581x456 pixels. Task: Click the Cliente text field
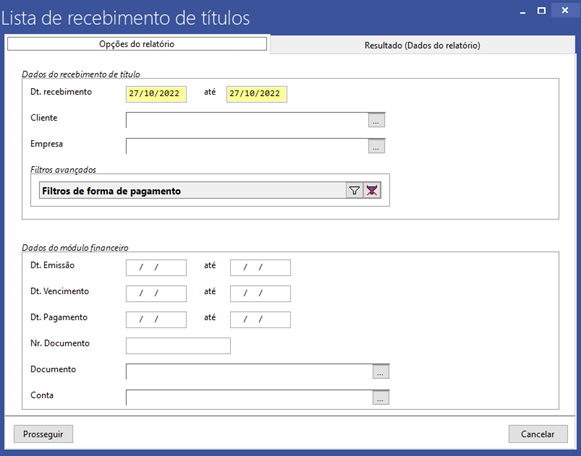[x=247, y=120]
